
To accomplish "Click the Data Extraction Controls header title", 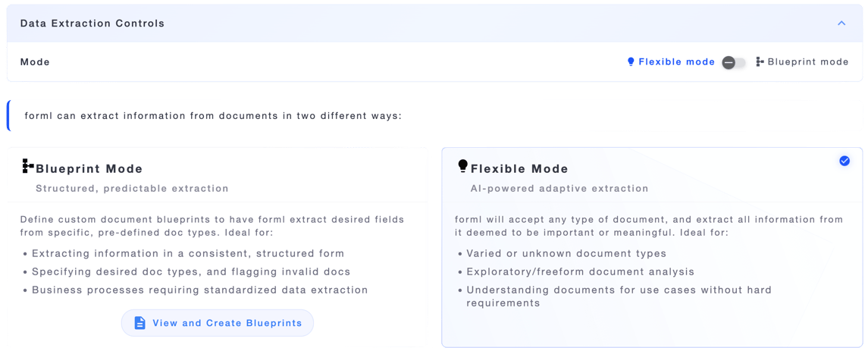I will pos(92,24).
